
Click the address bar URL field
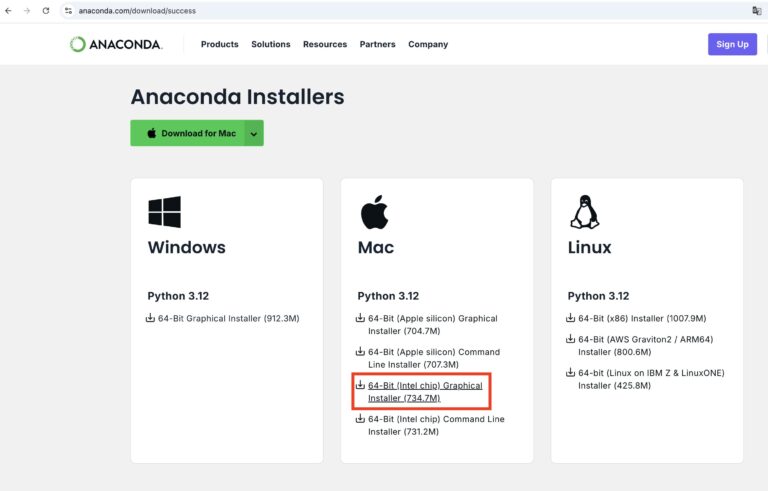click(x=402, y=11)
